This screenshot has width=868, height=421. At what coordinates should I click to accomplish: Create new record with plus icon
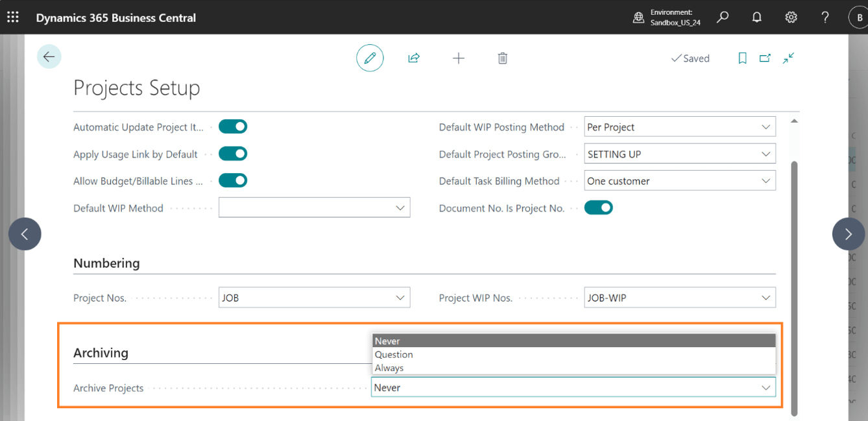pos(459,58)
